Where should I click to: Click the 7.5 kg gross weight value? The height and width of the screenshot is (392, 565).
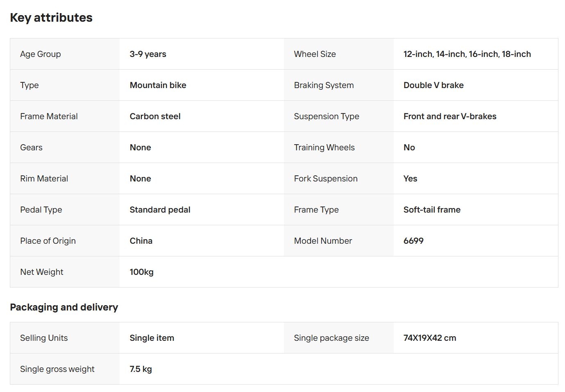pyautogui.click(x=141, y=369)
